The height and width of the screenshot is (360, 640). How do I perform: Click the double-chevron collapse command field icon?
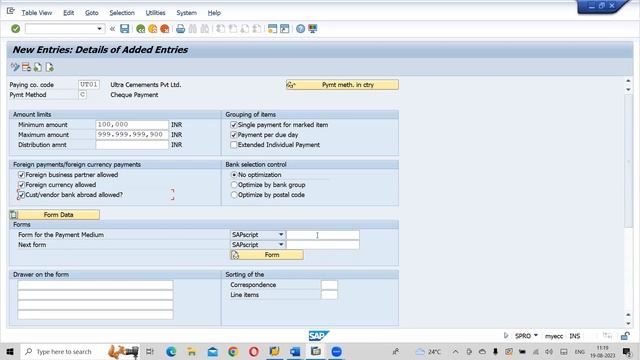click(112, 29)
